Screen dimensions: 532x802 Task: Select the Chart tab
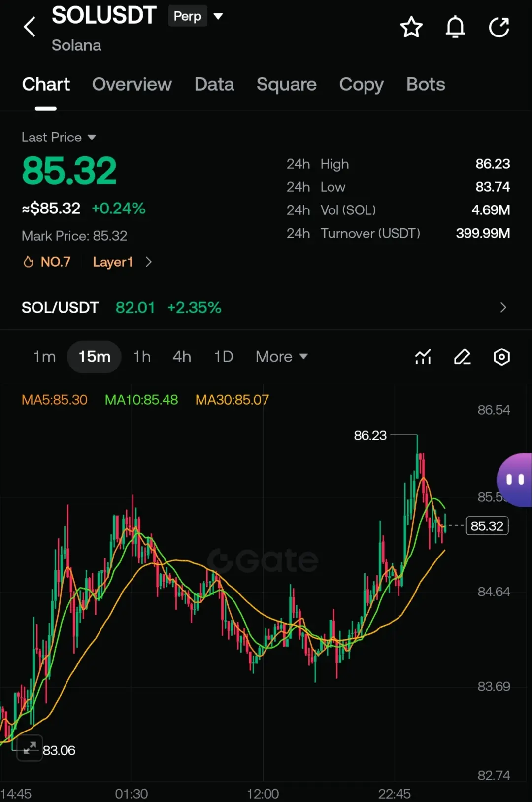[x=46, y=84]
